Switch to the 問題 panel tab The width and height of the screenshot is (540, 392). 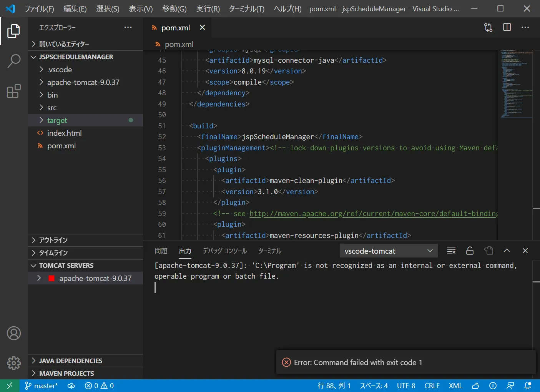coord(161,251)
